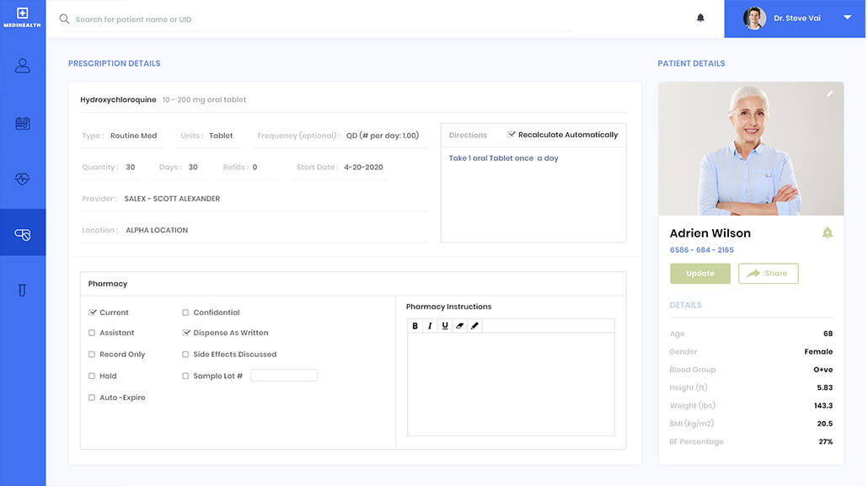Enable the Confidential pharmacy option
Screen dimensions: 868x486
tap(185, 312)
